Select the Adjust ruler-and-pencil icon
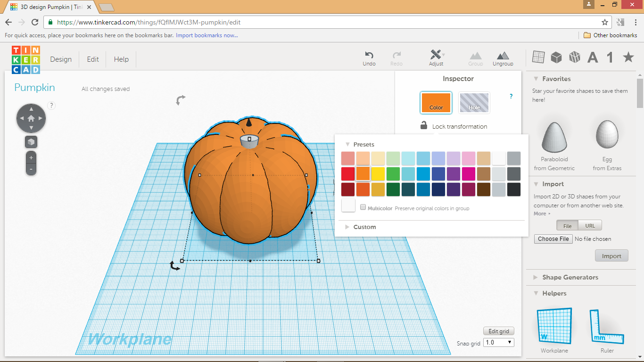The image size is (644, 362). 436,55
